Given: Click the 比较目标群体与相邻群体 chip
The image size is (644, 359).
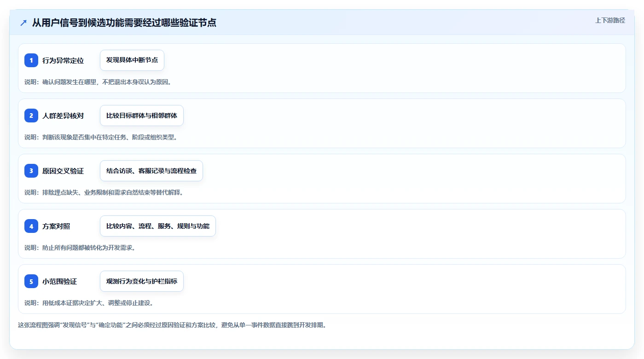Looking at the screenshot, I should pos(142,116).
